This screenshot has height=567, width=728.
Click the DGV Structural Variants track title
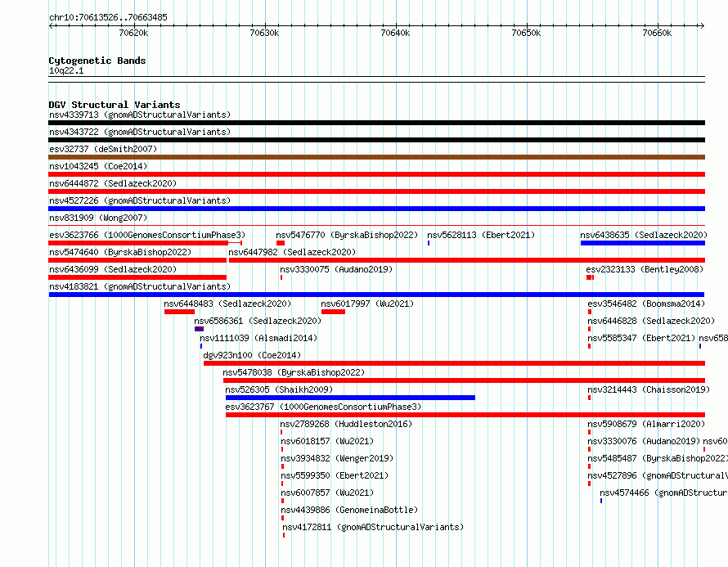(x=115, y=105)
